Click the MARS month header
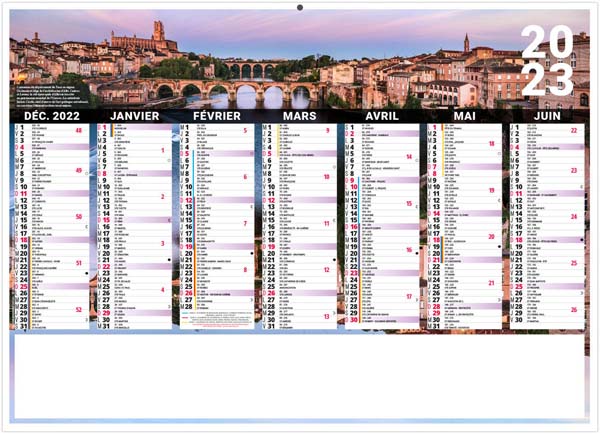 point(300,116)
